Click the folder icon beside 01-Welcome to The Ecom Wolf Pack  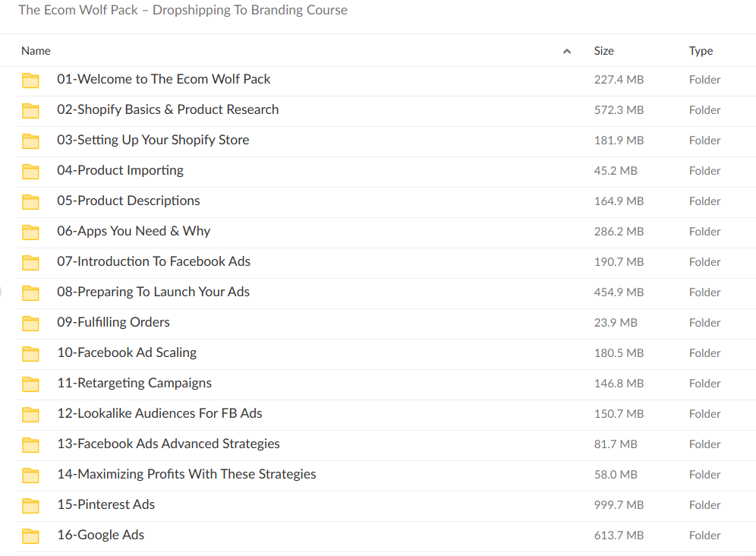point(30,79)
